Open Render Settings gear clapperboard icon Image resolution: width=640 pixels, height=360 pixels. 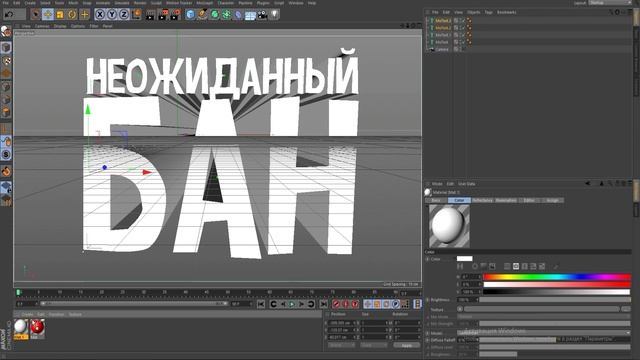[176, 15]
